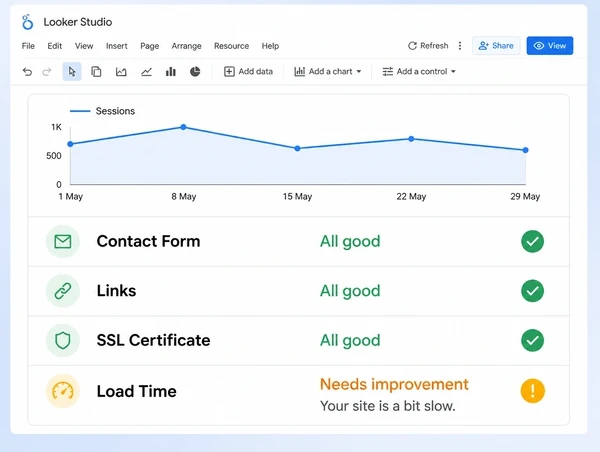The width and height of the screenshot is (600, 452).
Task: Click the Share button
Action: tap(496, 46)
